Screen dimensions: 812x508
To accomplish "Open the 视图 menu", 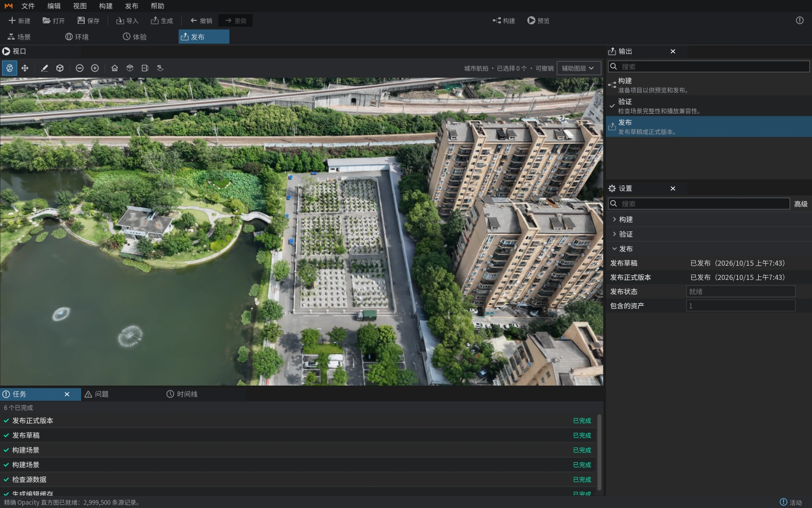I will pyautogui.click(x=80, y=6).
